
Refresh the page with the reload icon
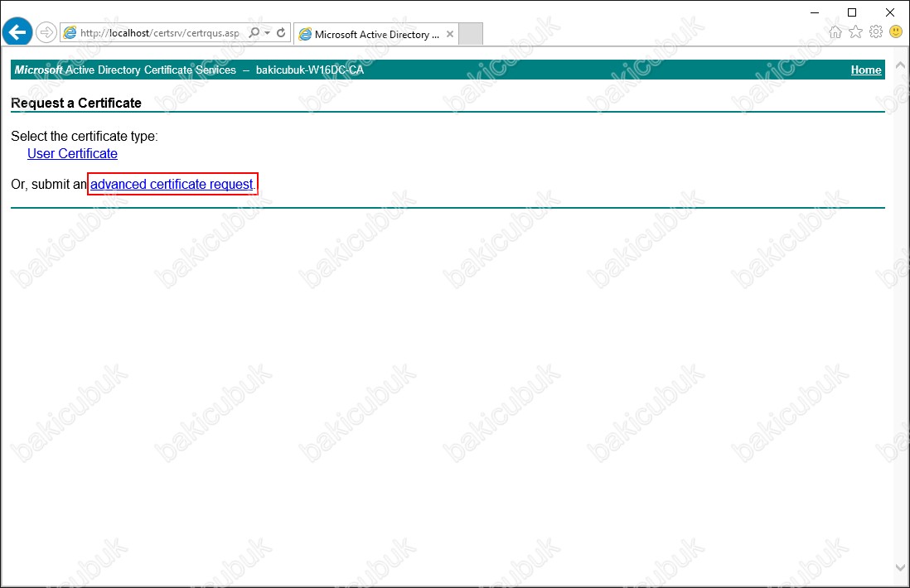click(282, 33)
